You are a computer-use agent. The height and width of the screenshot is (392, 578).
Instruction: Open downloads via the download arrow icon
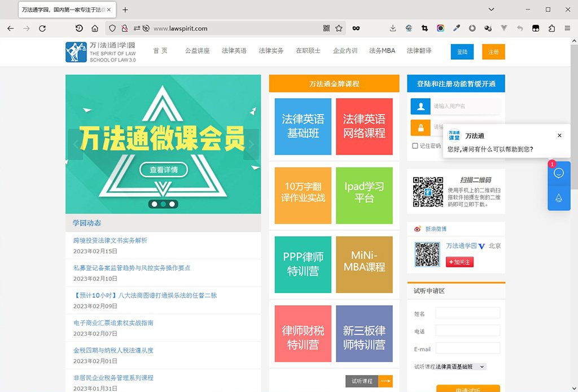tap(392, 28)
